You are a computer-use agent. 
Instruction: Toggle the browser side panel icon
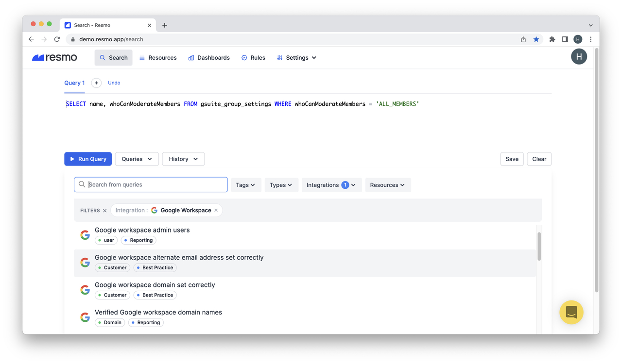pyautogui.click(x=565, y=39)
